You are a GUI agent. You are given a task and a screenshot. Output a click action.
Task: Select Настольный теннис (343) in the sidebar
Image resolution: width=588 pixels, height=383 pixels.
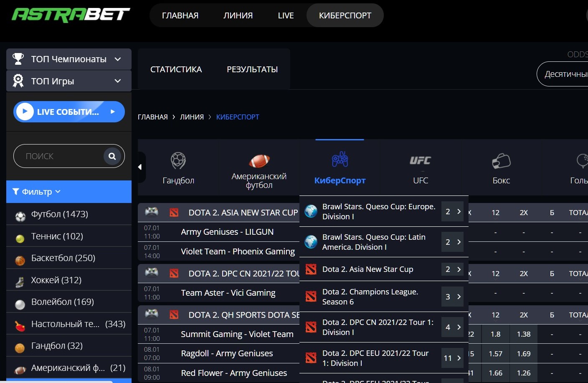[x=69, y=324]
